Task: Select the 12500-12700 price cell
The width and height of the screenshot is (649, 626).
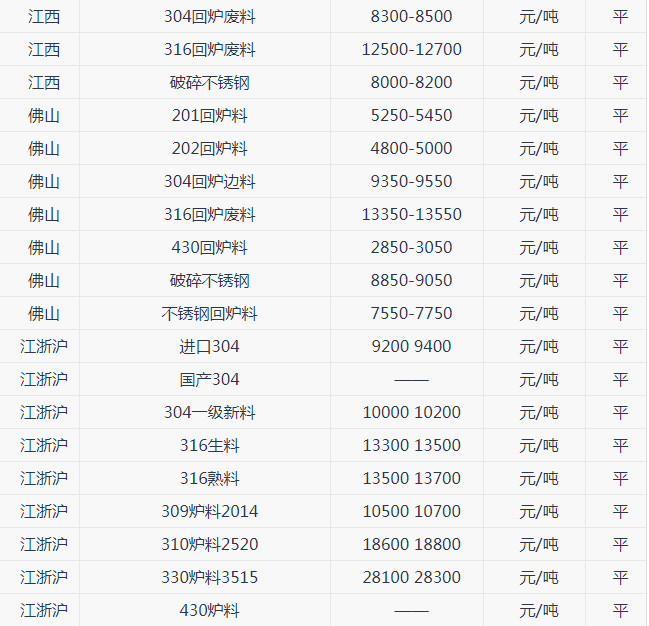Action: tap(410, 49)
